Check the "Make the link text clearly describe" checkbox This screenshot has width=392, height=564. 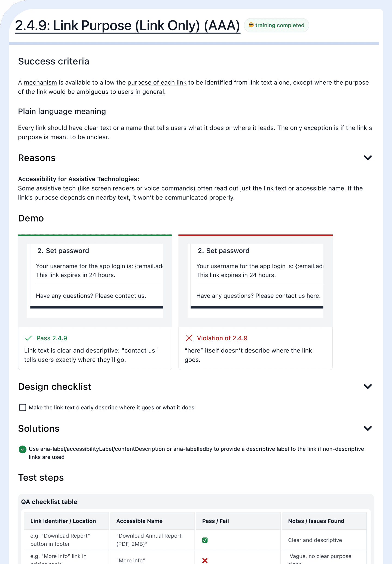pos(22,407)
